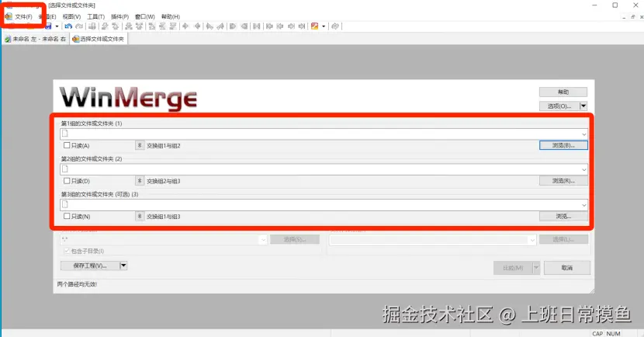The height and width of the screenshot is (337, 644).
Task: Click the Save toolbar icon
Action: point(48,26)
